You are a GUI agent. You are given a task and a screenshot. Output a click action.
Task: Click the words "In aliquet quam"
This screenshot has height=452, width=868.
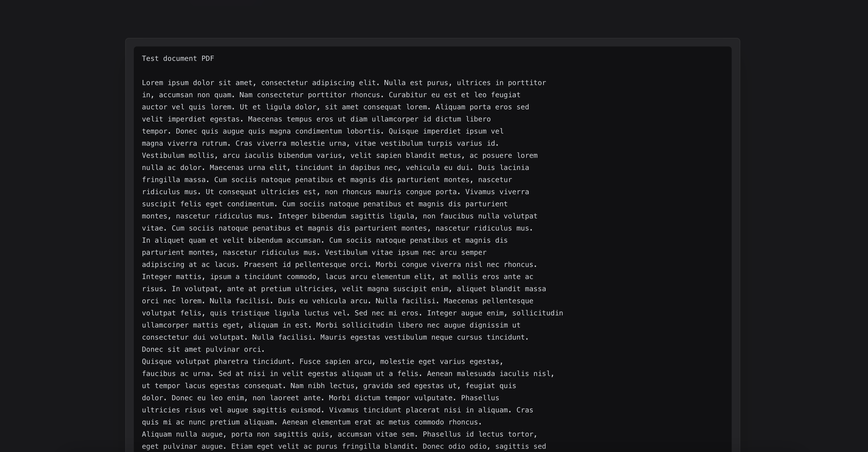(173, 241)
